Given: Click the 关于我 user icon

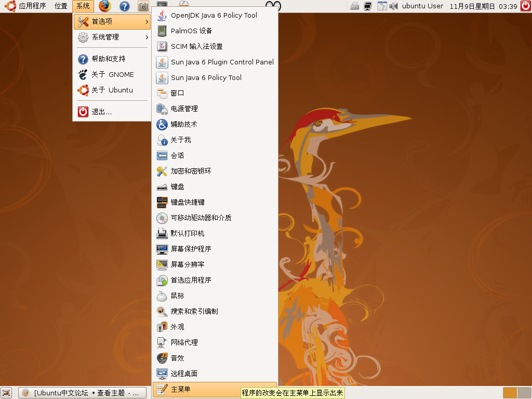Looking at the screenshot, I should [x=162, y=140].
